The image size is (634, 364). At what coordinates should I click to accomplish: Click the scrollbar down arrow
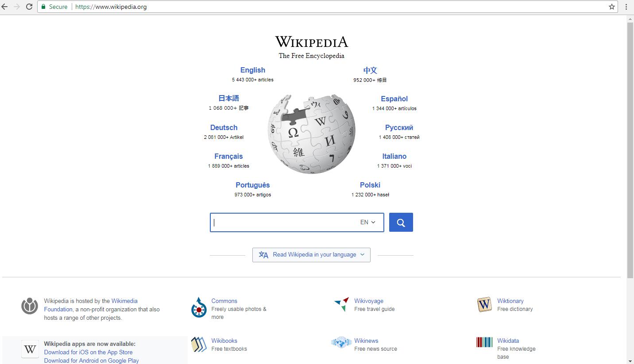click(630, 361)
